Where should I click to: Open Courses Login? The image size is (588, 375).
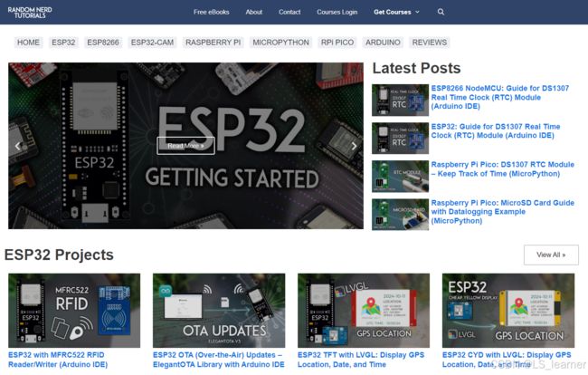337,12
